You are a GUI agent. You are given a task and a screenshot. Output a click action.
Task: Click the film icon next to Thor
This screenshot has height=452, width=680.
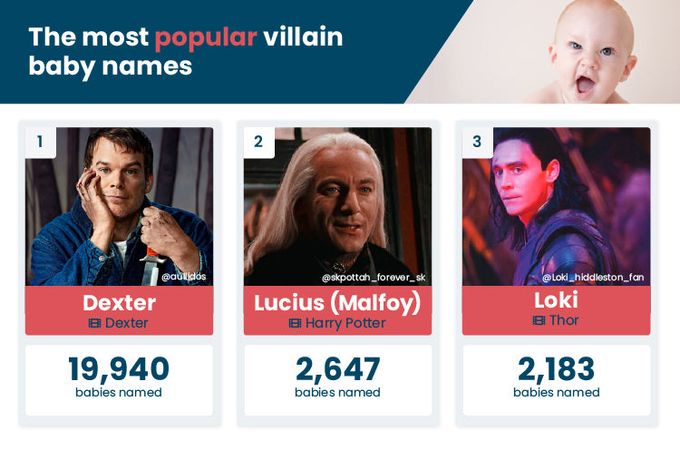pyautogui.click(x=539, y=320)
